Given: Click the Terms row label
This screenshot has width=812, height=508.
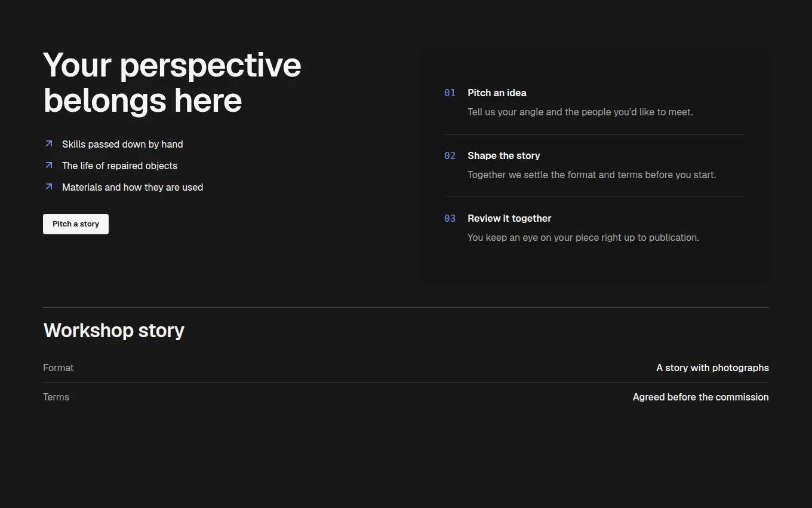Looking at the screenshot, I should click(x=56, y=397).
